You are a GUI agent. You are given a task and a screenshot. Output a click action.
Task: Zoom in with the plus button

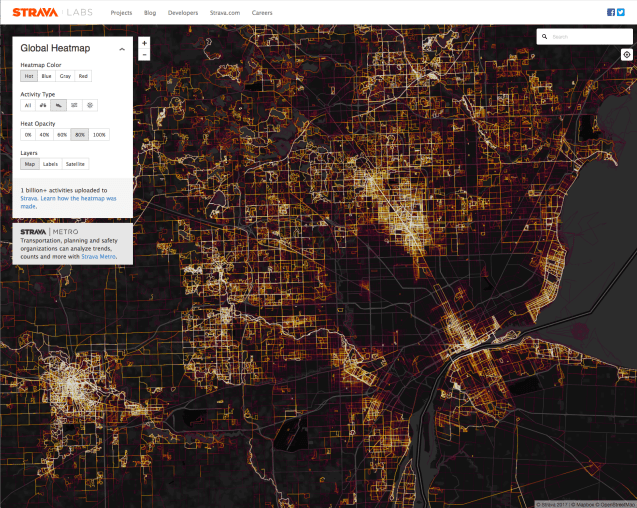tap(145, 43)
